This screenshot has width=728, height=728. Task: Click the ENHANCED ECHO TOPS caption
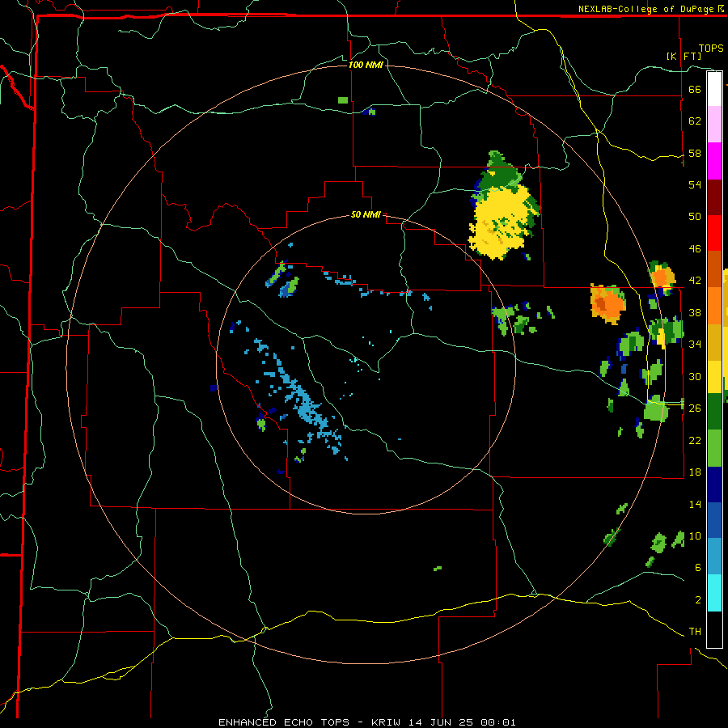pyautogui.click(x=366, y=722)
